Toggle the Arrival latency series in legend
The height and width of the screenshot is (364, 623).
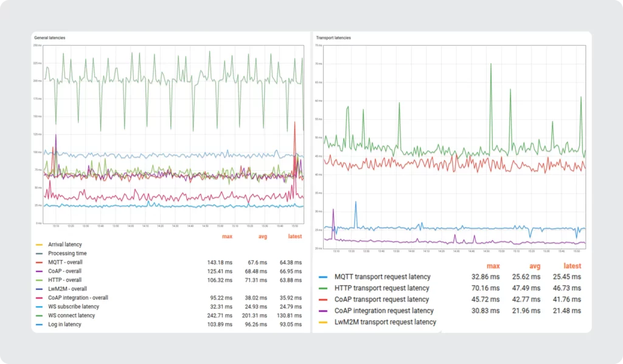click(x=64, y=244)
